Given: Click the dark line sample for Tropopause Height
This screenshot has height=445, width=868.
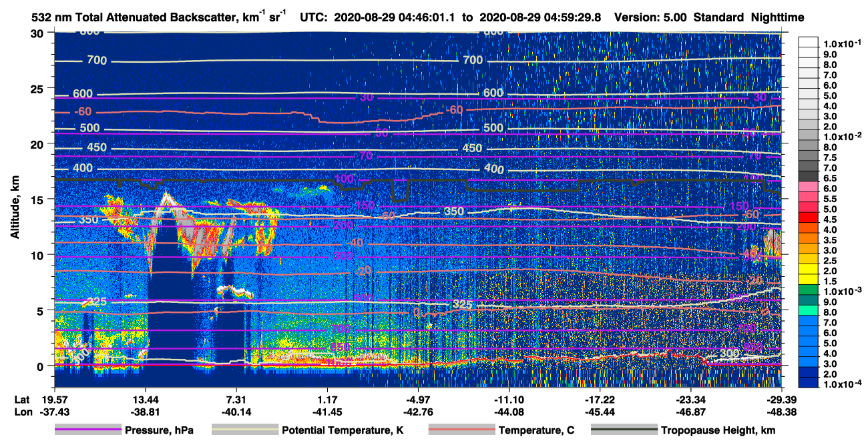Looking at the screenshot, I should point(624,430).
